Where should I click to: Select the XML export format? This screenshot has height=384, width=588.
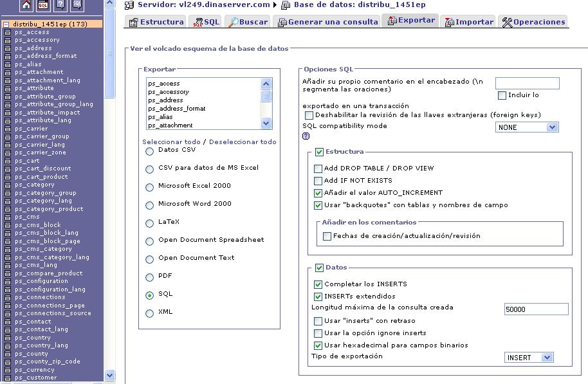click(x=150, y=313)
